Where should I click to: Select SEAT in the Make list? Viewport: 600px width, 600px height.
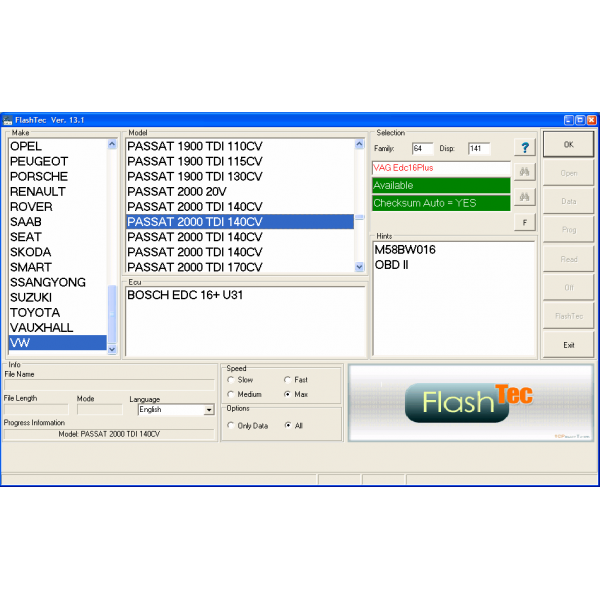[x=57, y=237]
